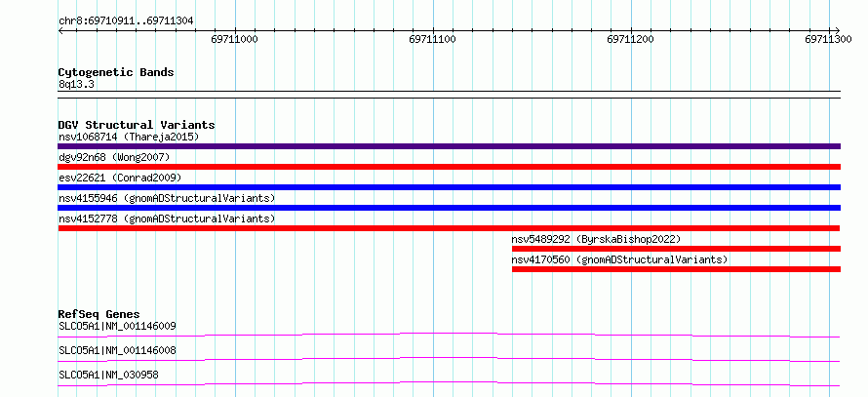The image size is (868, 397).
Task: Click the ruler's right arrowhead
Action: point(838,30)
